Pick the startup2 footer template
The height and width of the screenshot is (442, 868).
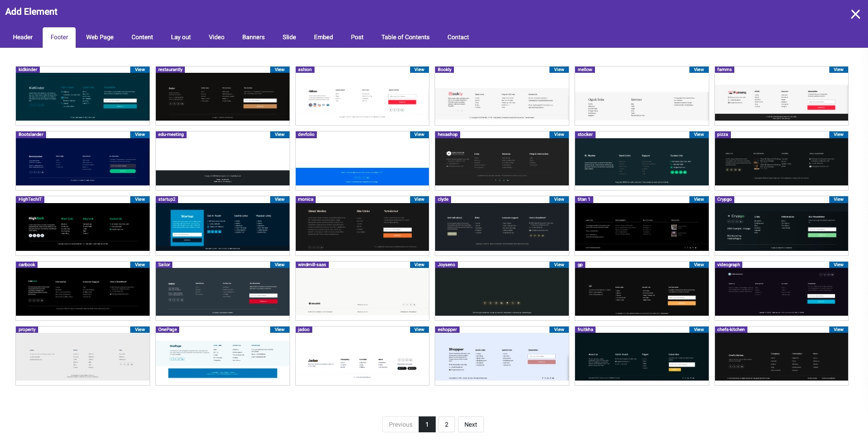tap(222, 227)
